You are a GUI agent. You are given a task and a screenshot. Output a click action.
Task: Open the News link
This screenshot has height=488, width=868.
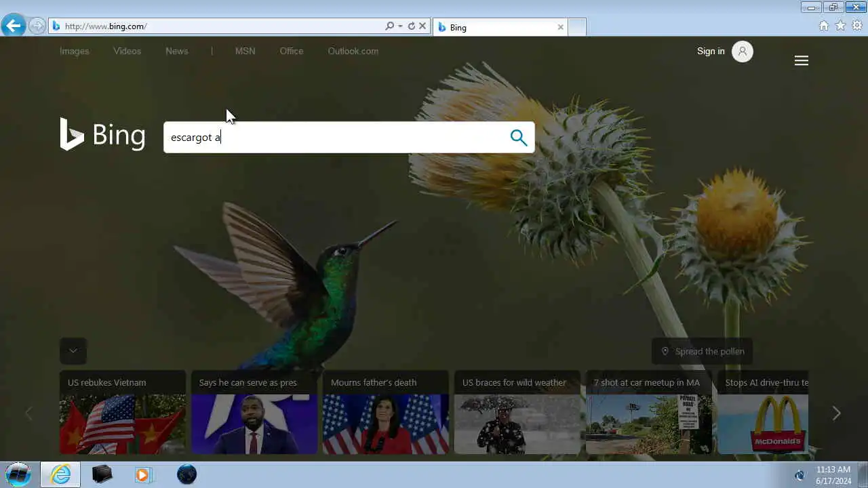177,51
